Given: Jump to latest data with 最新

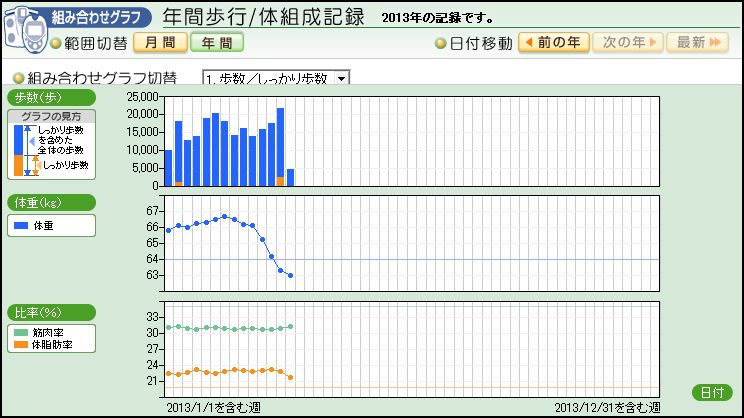Looking at the screenshot, I should (698, 43).
